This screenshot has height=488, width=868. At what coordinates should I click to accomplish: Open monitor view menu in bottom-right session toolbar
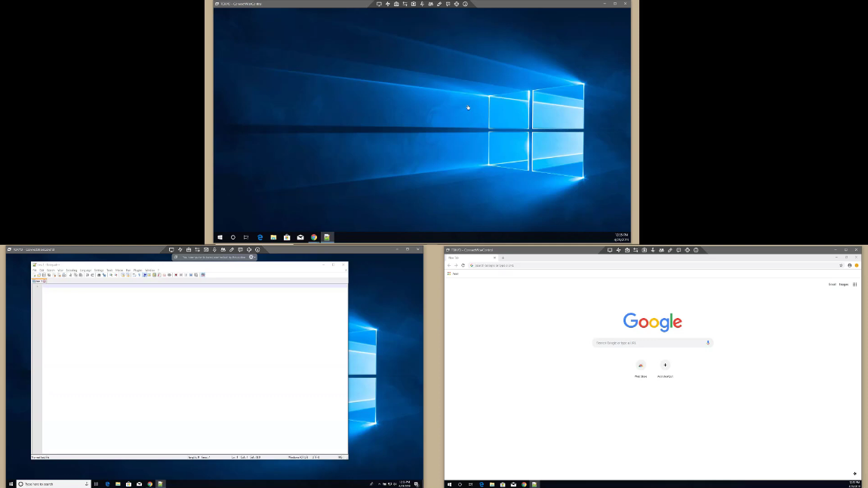(x=610, y=250)
